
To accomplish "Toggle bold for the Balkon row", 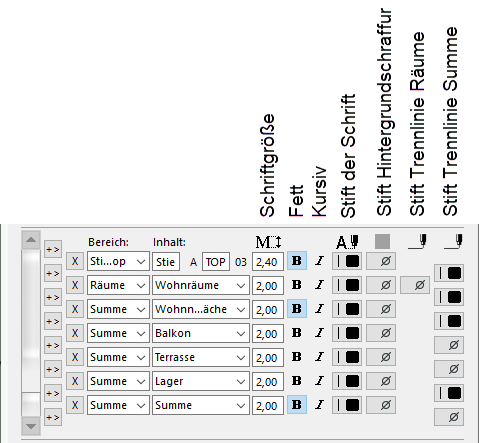I will [297, 333].
